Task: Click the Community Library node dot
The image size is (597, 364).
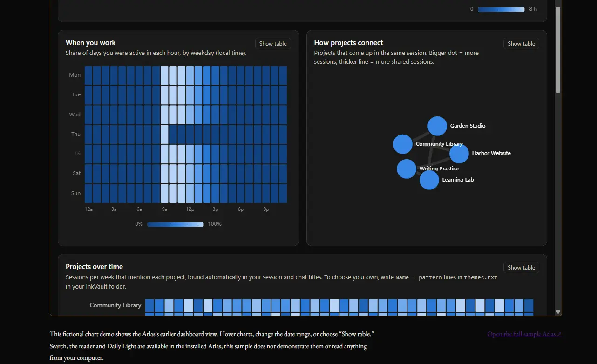Action: tap(403, 144)
